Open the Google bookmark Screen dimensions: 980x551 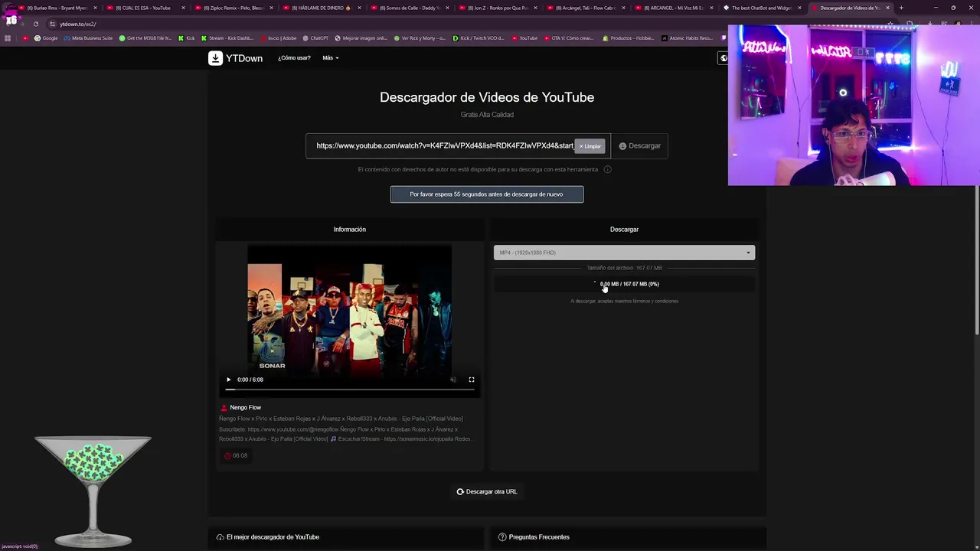tap(46, 38)
